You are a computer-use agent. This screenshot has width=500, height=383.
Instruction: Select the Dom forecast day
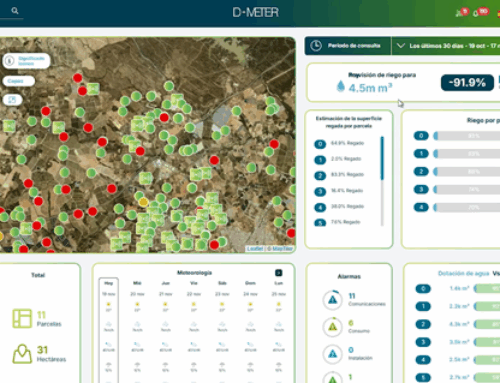[x=250, y=283]
